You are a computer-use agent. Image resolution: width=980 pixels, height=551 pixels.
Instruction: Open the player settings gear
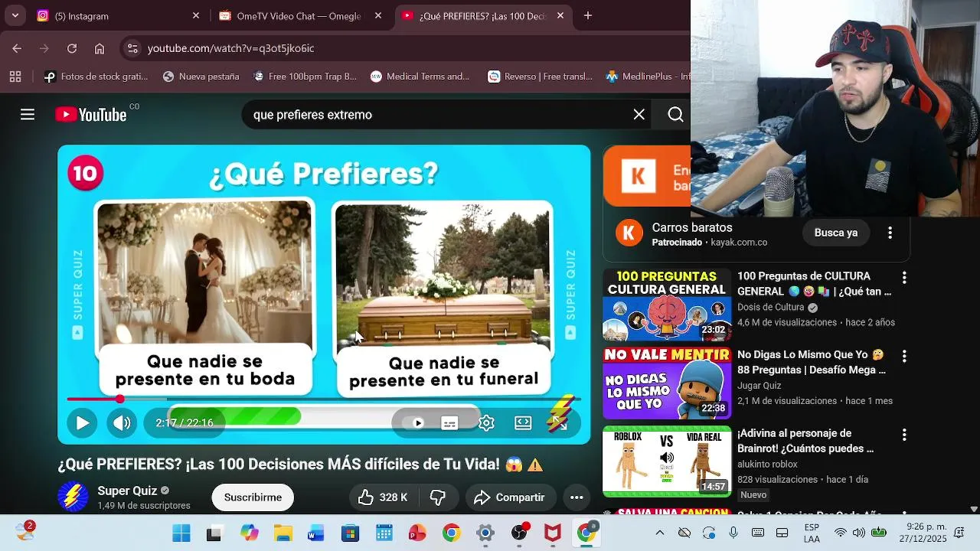(x=486, y=422)
